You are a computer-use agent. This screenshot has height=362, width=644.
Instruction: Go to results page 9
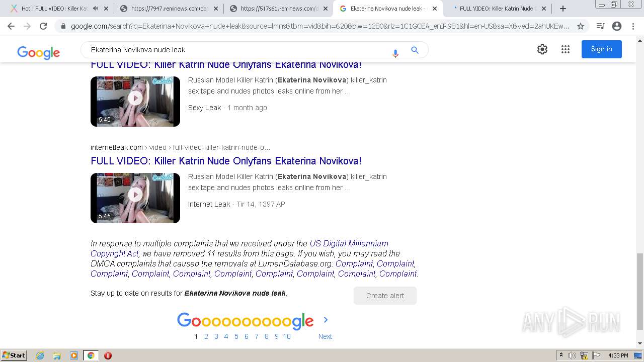pyautogui.click(x=277, y=336)
